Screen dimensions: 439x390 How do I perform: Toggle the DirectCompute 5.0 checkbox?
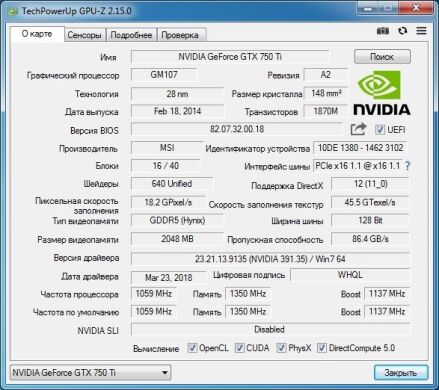point(322,348)
